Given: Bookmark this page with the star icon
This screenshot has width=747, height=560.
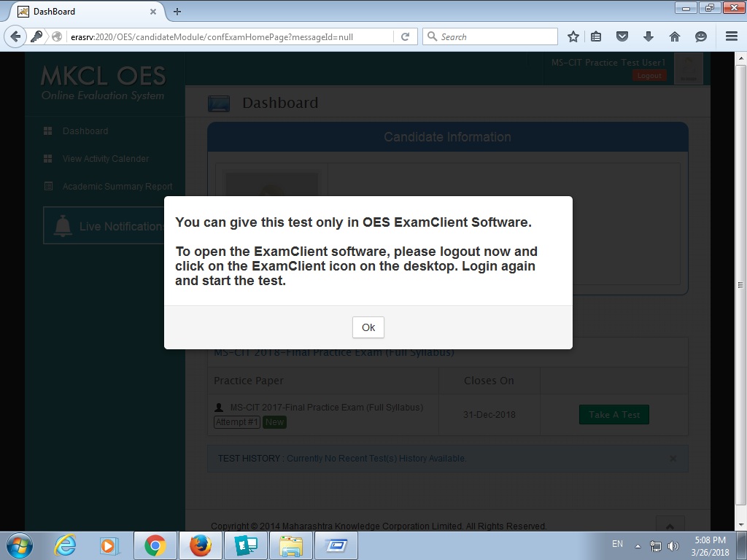Looking at the screenshot, I should pyautogui.click(x=573, y=36).
